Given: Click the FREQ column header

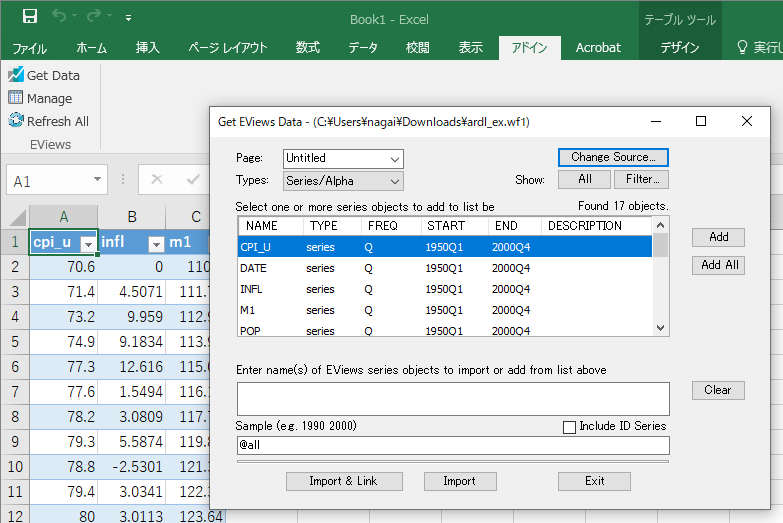Looking at the screenshot, I should pyautogui.click(x=391, y=226).
